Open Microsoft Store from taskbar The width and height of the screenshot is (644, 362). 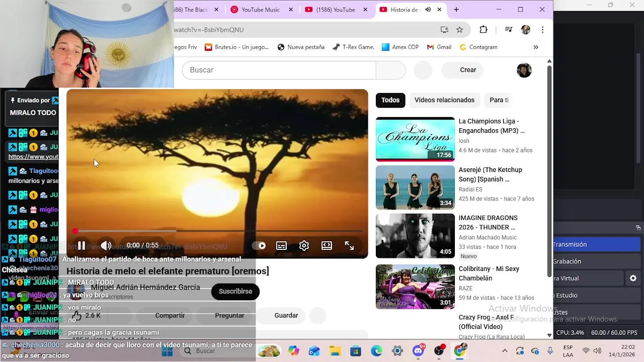tap(356, 351)
